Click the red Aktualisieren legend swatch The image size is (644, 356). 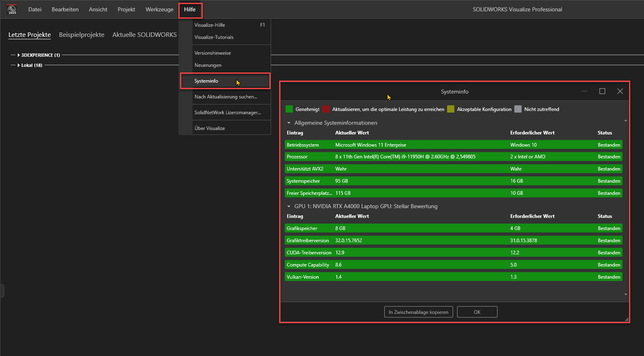(x=326, y=109)
